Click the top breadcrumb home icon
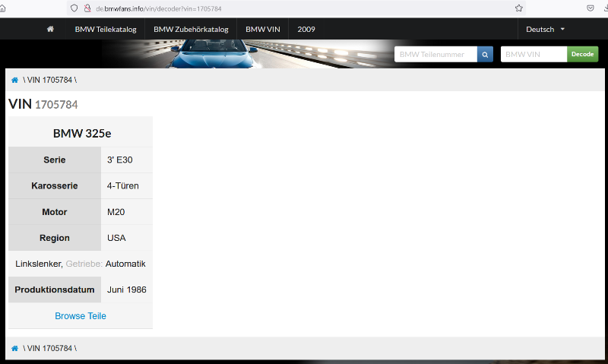608x364 pixels. coord(14,80)
